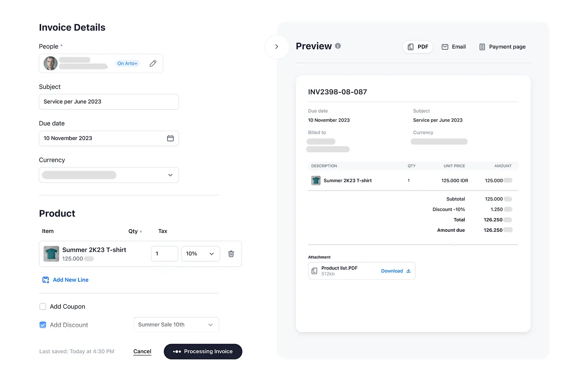Screen dimensions: 588x370
Task: Cancel the invoice editing
Action: tap(142, 351)
